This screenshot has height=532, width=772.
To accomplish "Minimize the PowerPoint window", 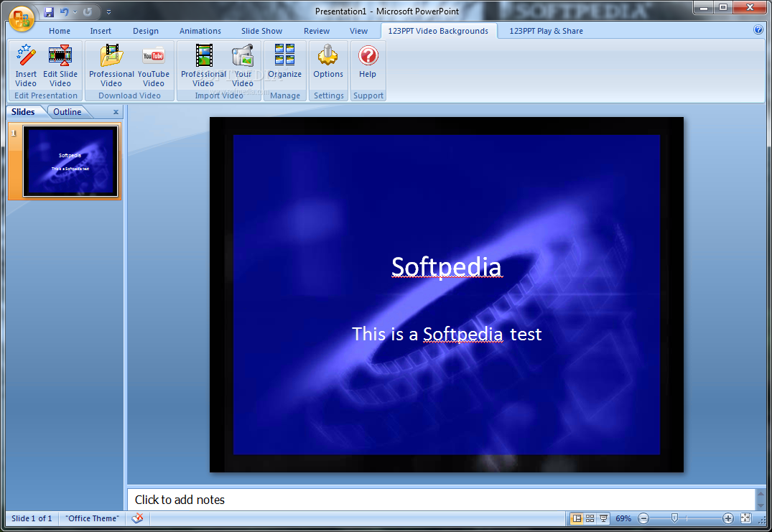I will click(704, 7).
